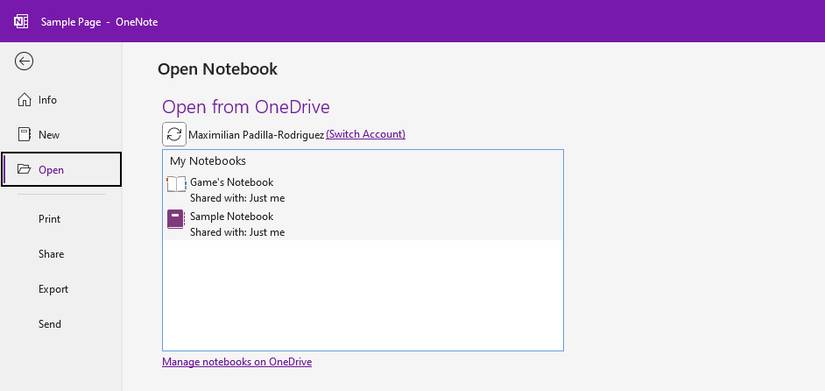825x391 pixels.
Task: Select the Sample Notebook title text
Action: pyautogui.click(x=232, y=216)
